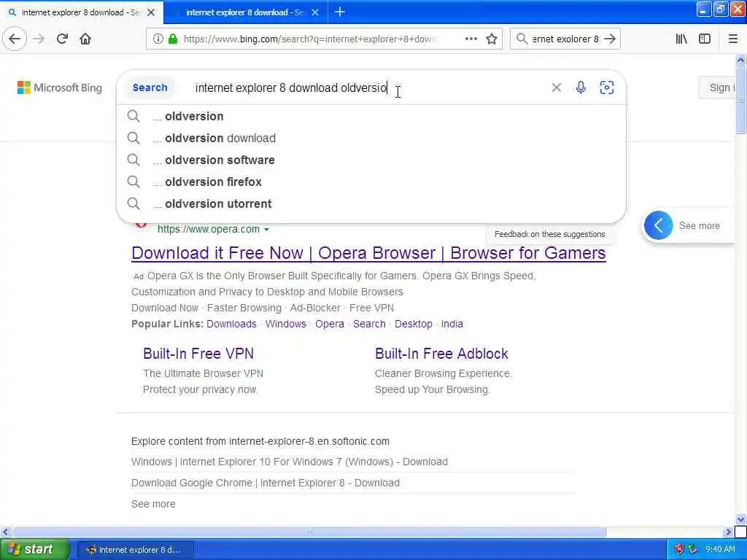The height and width of the screenshot is (560, 747).
Task: Open the Firefox hamburger menu
Action: click(733, 39)
